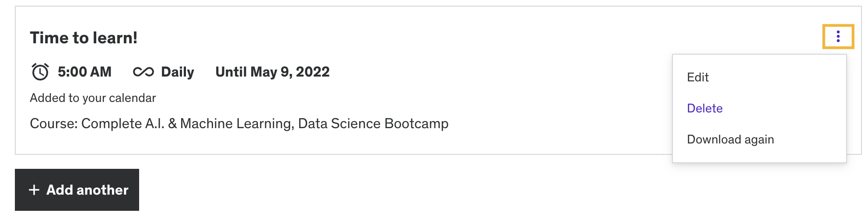Image resolution: width=868 pixels, height=220 pixels.
Task: Click the Until May 9, 2022 end date
Action: 273,72
